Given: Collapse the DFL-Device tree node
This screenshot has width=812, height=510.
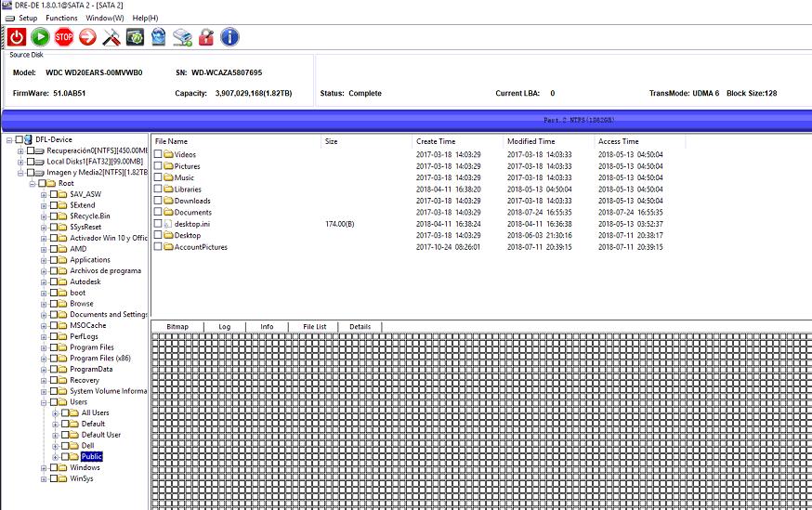Looking at the screenshot, I should tap(8, 139).
